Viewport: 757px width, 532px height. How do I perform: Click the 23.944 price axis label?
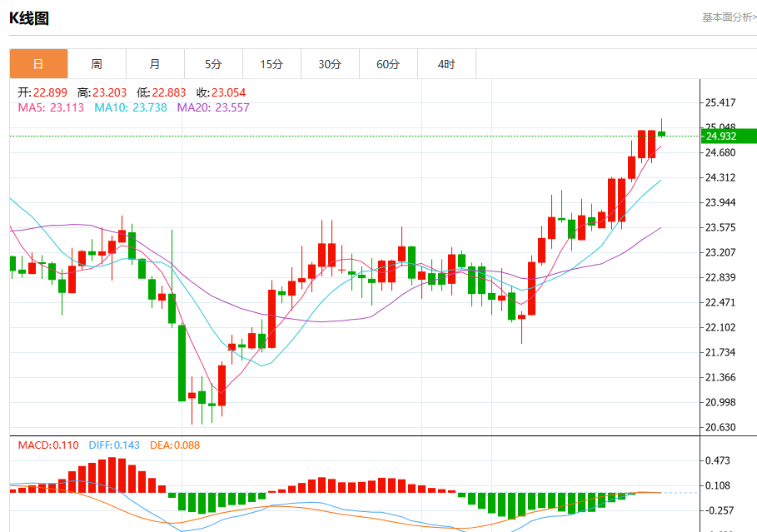coord(720,202)
